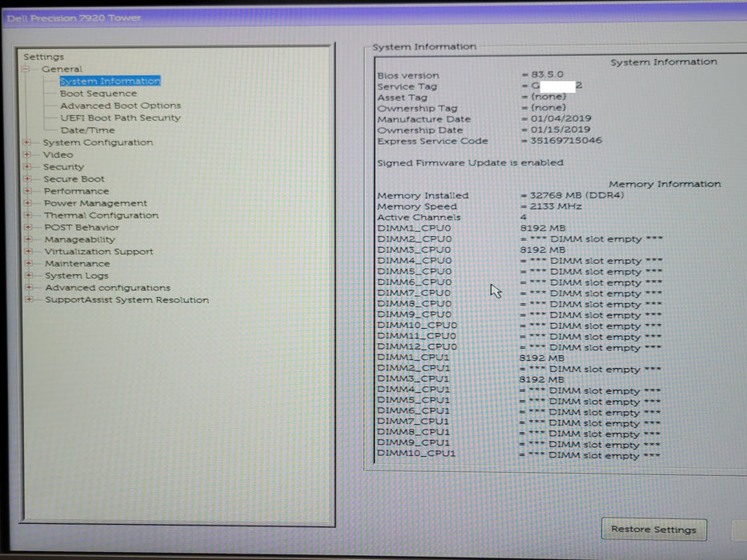
Task: Expand the Virtualization Support node
Action: click(x=29, y=251)
